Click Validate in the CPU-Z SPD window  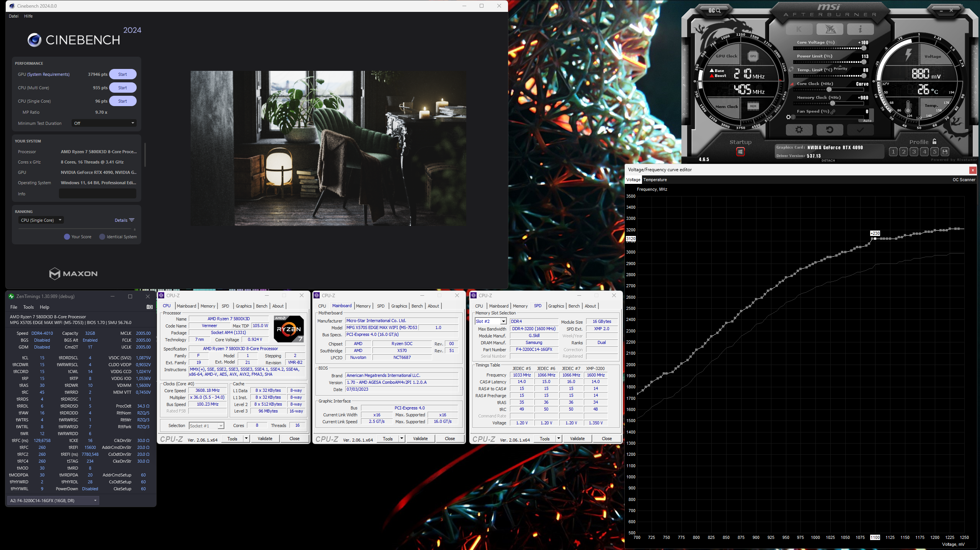click(x=577, y=439)
